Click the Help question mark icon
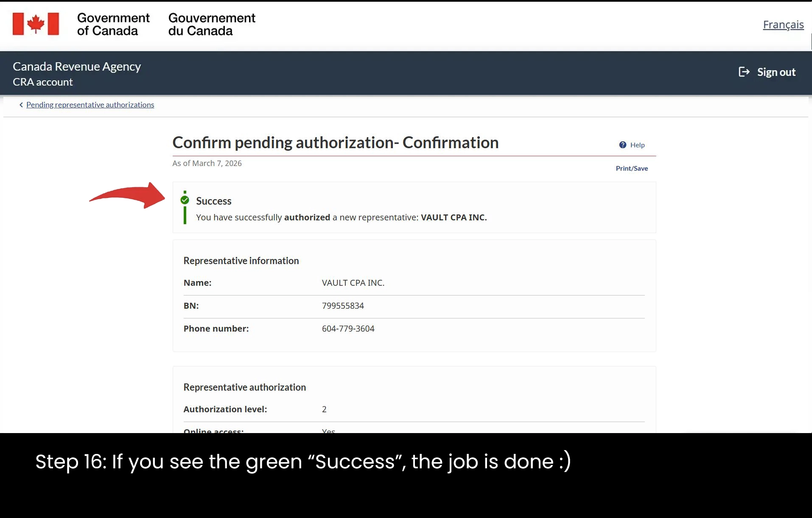The width and height of the screenshot is (812, 518). [622, 145]
